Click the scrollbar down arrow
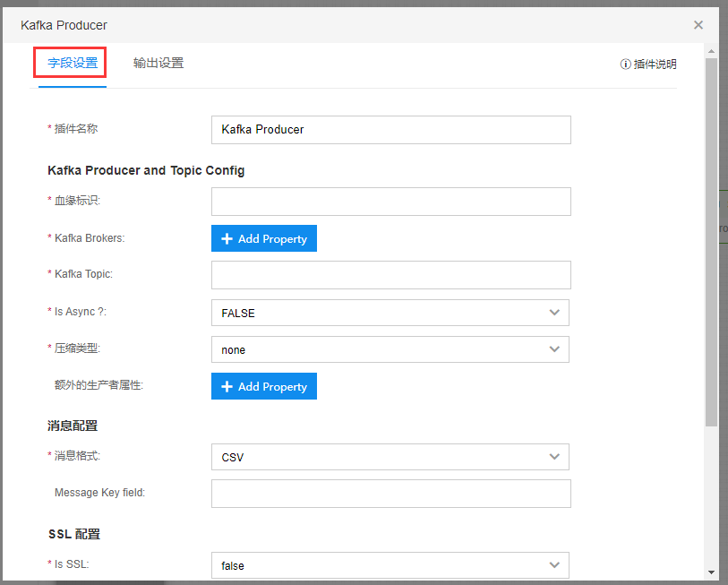The width and height of the screenshot is (728, 585). tap(711, 572)
